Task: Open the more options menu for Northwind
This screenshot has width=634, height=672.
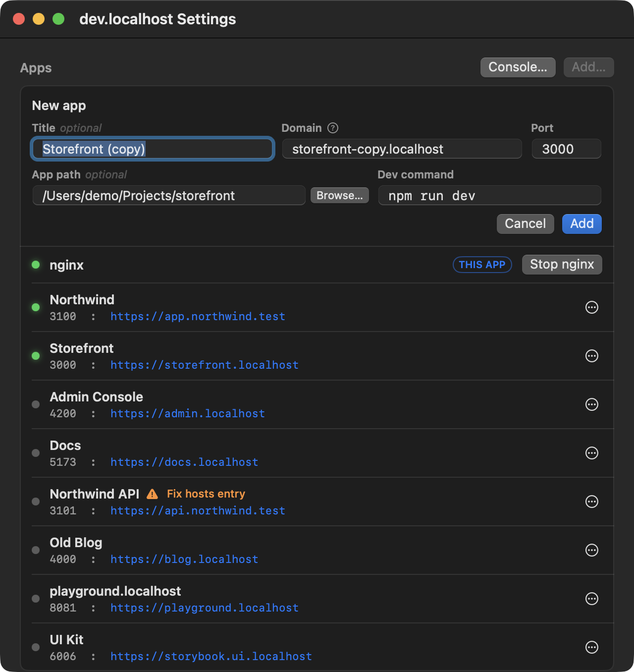Action: [592, 307]
